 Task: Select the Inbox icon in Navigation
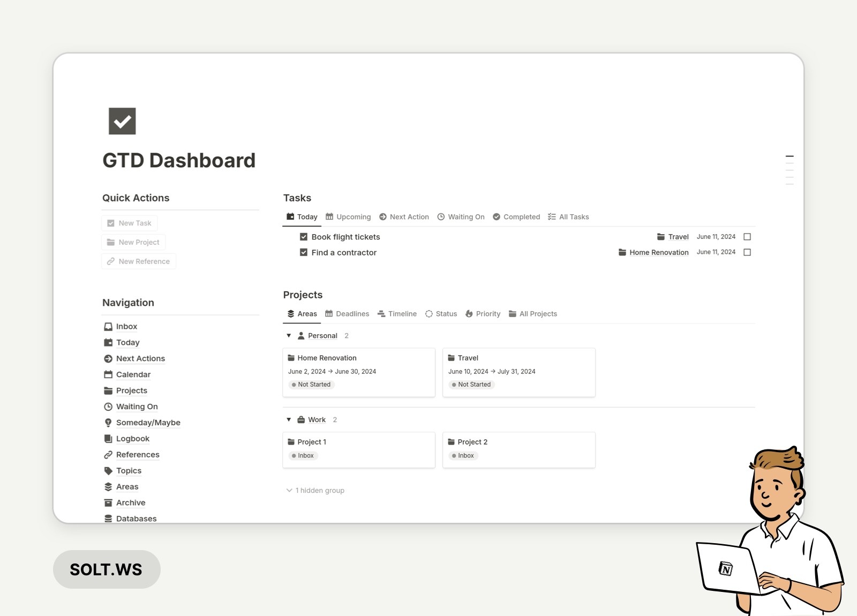coord(108,326)
